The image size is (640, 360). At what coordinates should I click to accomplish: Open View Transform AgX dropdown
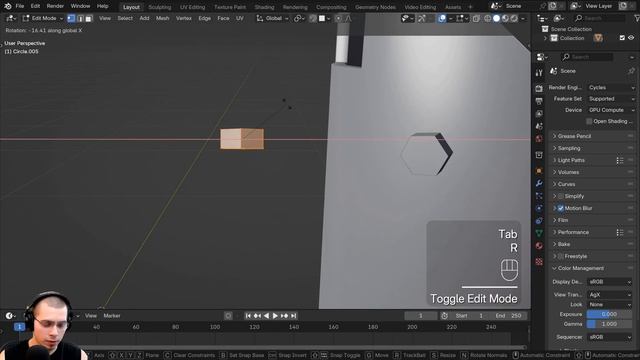(x=609, y=295)
